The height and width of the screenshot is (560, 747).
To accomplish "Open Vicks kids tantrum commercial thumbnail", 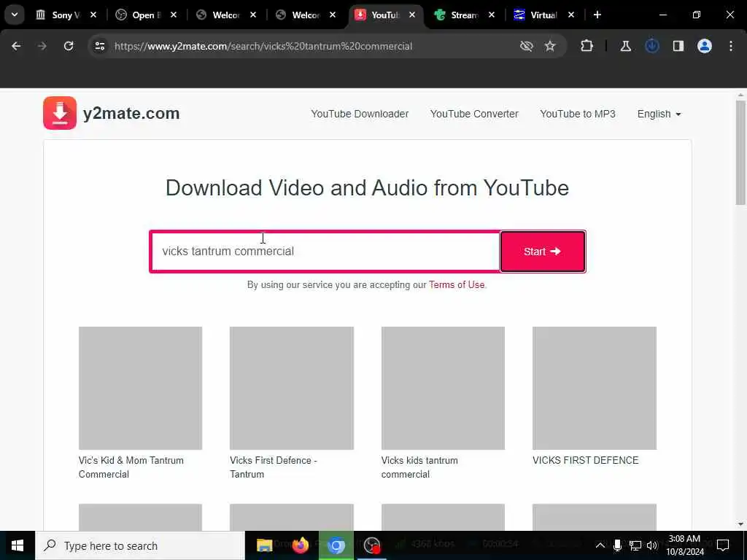I will click(x=443, y=388).
